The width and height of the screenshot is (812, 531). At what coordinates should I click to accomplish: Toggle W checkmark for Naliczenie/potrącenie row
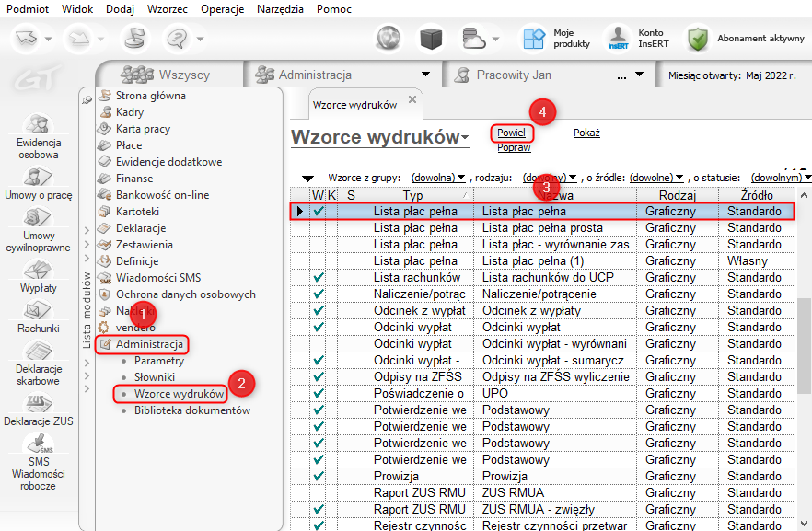point(318,294)
